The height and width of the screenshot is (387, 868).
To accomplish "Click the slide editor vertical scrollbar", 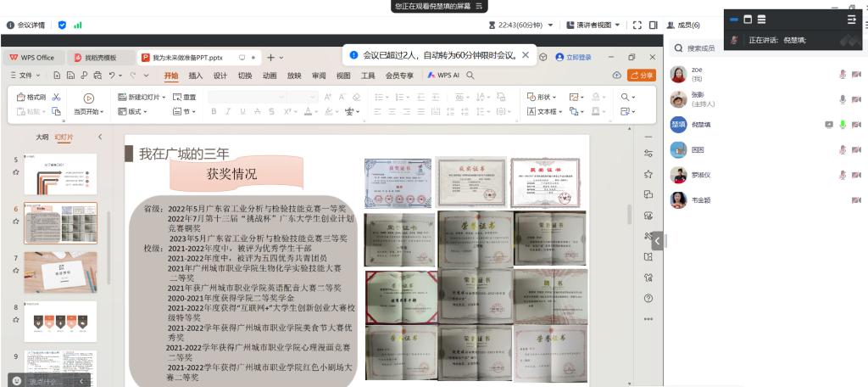I will pyautogui.click(x=629, y=214).
